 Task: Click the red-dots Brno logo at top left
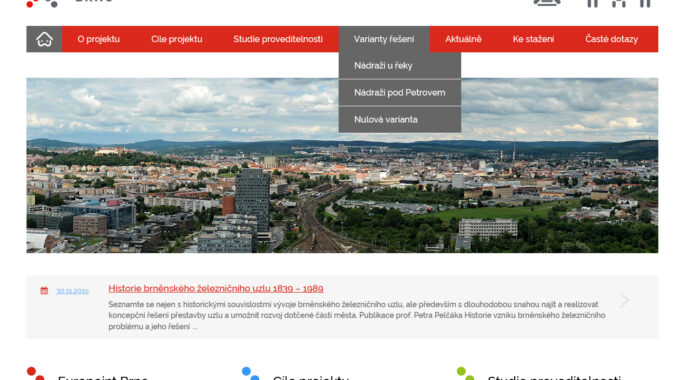(42, 3)
